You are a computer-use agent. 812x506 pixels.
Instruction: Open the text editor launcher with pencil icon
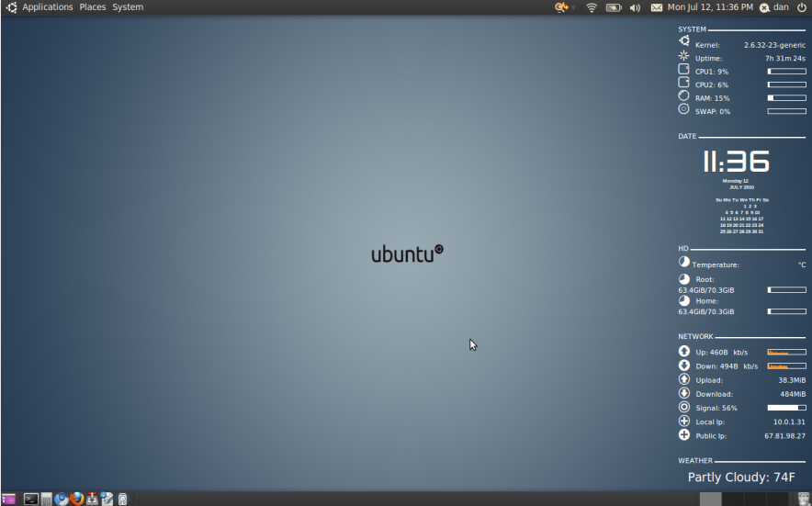click(x=107, y=499)
